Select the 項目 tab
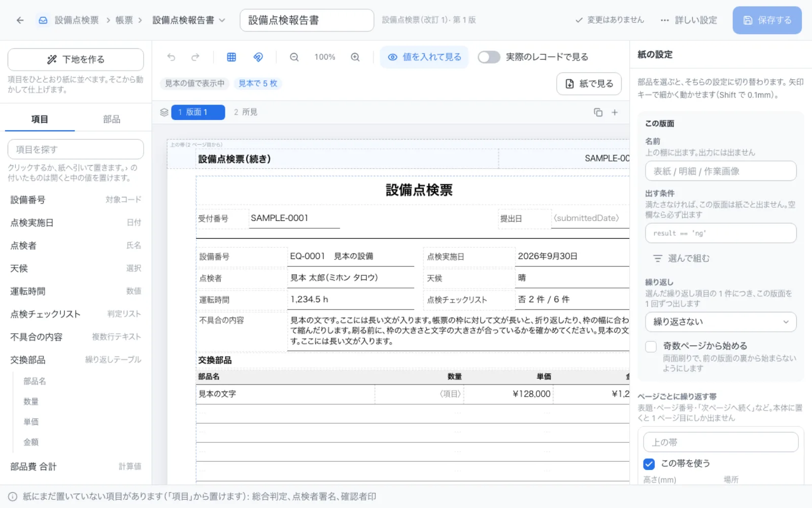Screen dimensions: 812x508 click(40, 119)
